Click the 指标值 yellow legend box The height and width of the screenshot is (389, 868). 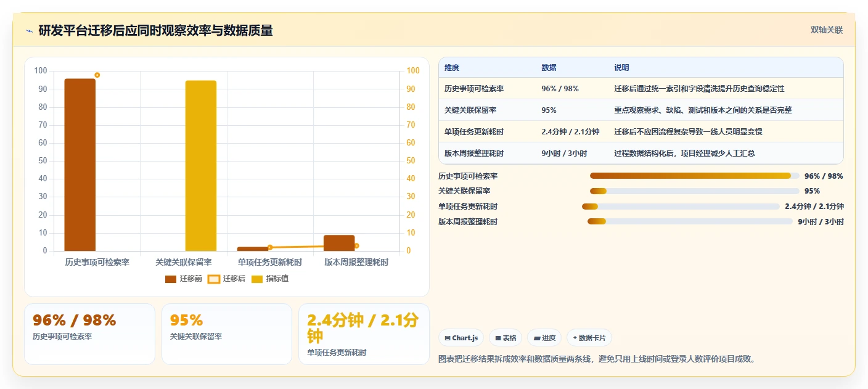(257, 279)
